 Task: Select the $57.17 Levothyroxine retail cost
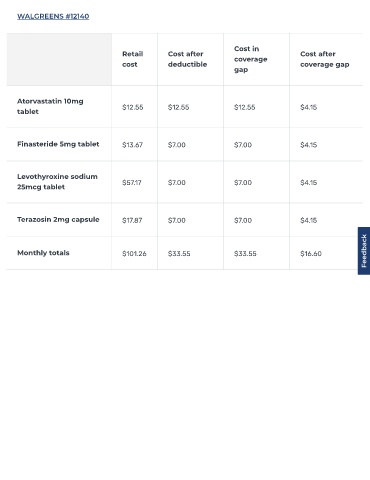pyautogui.click(x=132, y=183)
